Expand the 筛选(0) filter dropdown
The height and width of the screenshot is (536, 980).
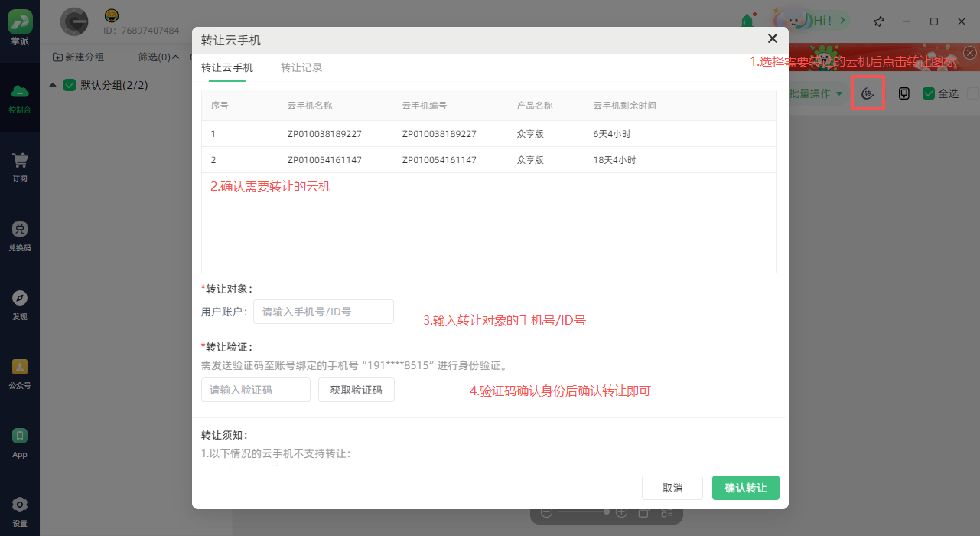158,57
